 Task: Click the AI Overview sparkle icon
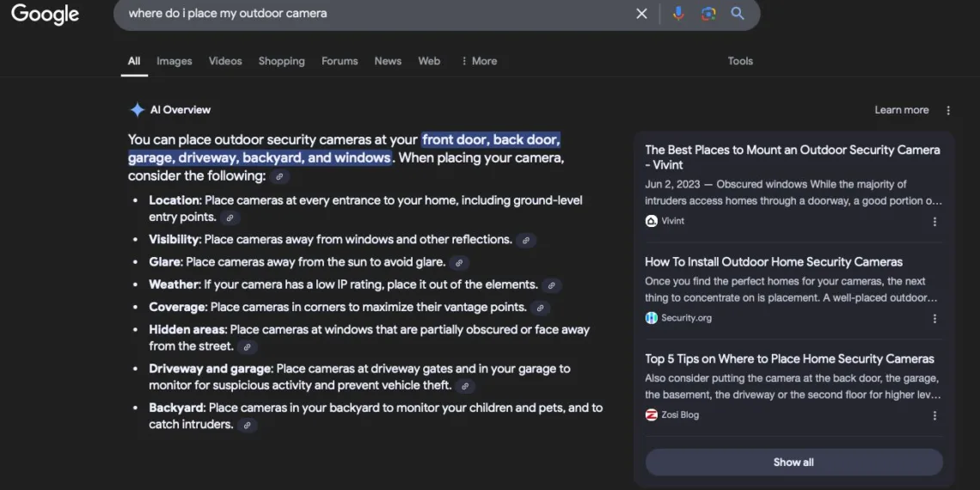(x=137, y=110)
